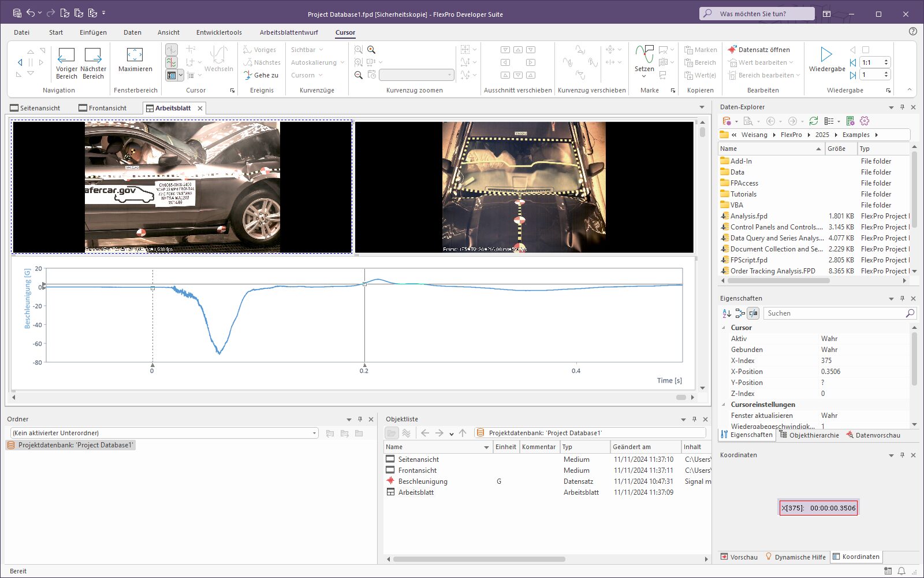
Task: Sort properties alphabetically in Eigenschaften panel
Action: pos(726,313)
